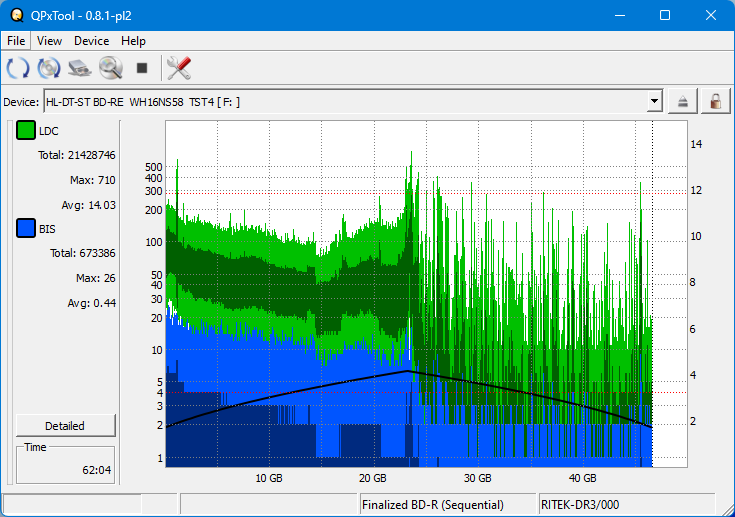The height and width of the screenshot is (517, 735).
Task: Open the View menu
Action: [49, 41]
